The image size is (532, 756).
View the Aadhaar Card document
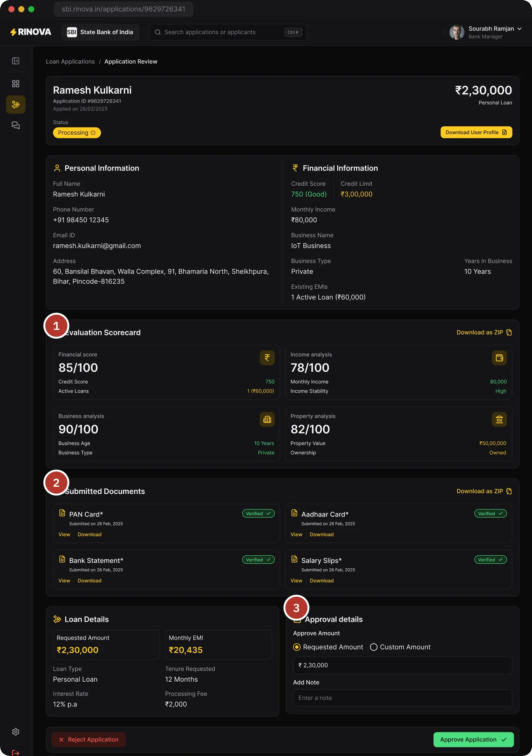296,535
